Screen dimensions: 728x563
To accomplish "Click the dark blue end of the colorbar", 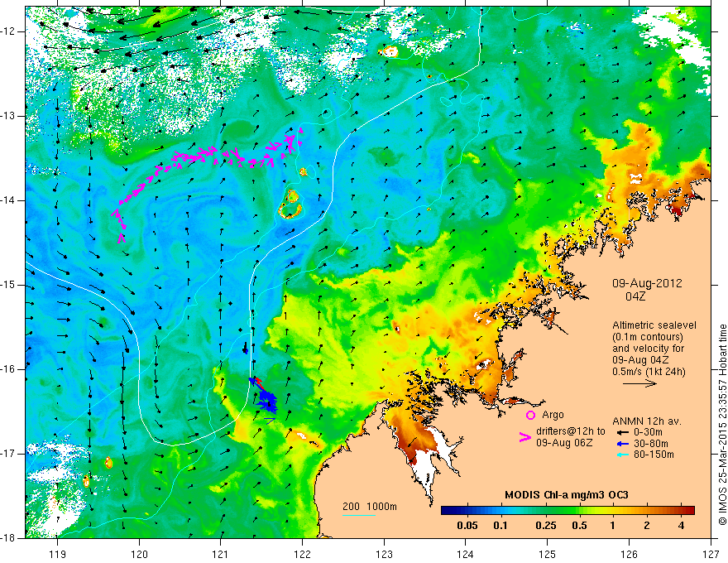I will (446, 511).
